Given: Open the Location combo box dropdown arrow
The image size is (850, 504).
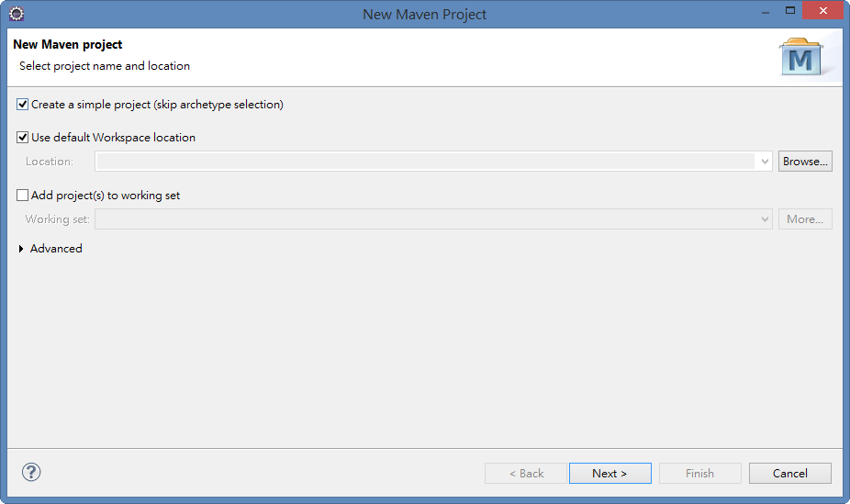Looking at the screenshot, I should 765,162.
